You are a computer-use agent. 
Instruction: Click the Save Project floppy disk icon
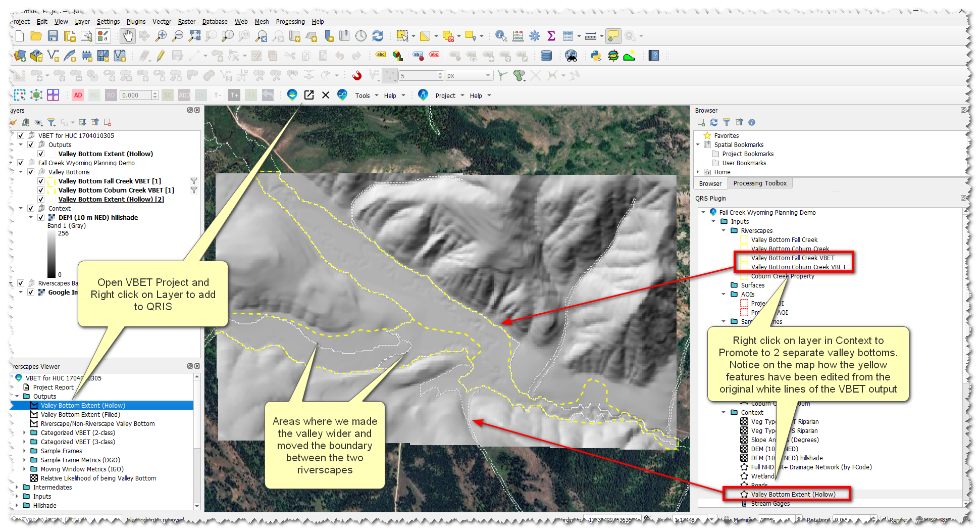pyautogui.click(x=53, y=36)
